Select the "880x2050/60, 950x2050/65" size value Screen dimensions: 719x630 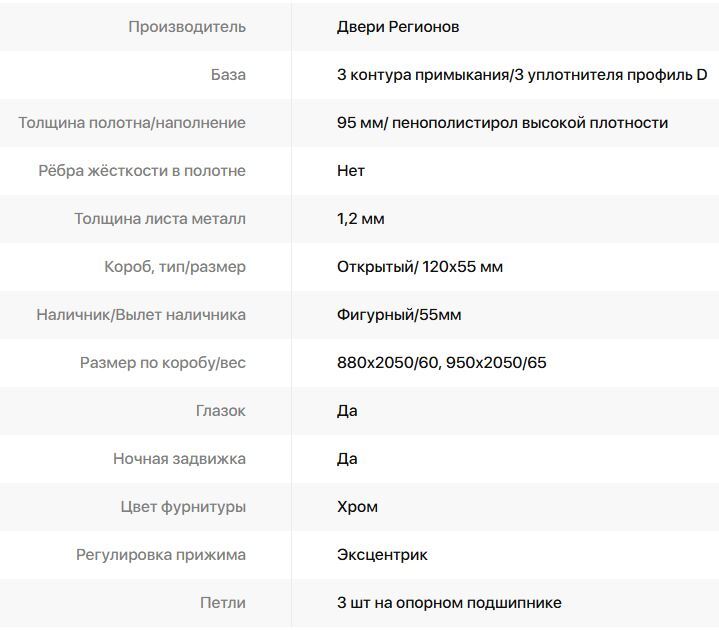tap(442, 363)
